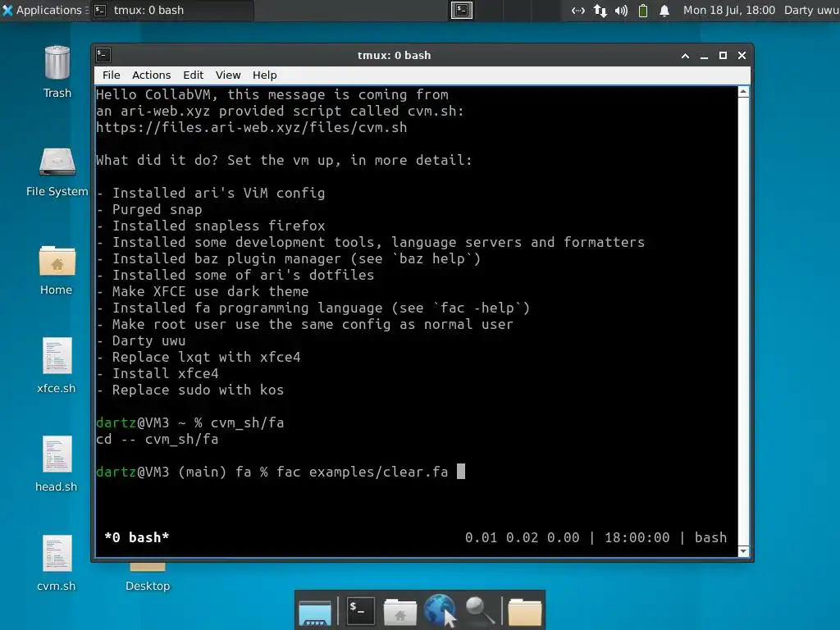Click the Show Desktop dock icon
Viewport: 840px width, 630px height.
pyautogui.click(x=315, y=612)
